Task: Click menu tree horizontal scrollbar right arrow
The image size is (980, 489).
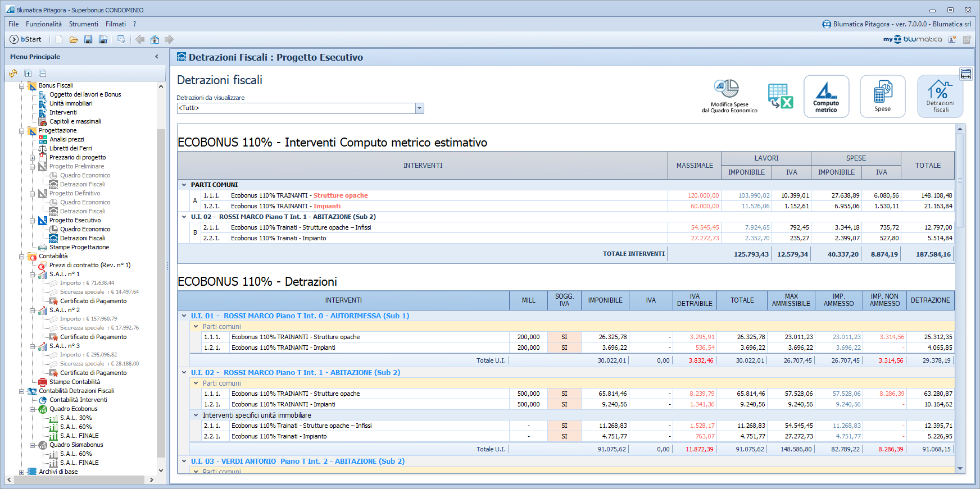Action: pos(151,480)
